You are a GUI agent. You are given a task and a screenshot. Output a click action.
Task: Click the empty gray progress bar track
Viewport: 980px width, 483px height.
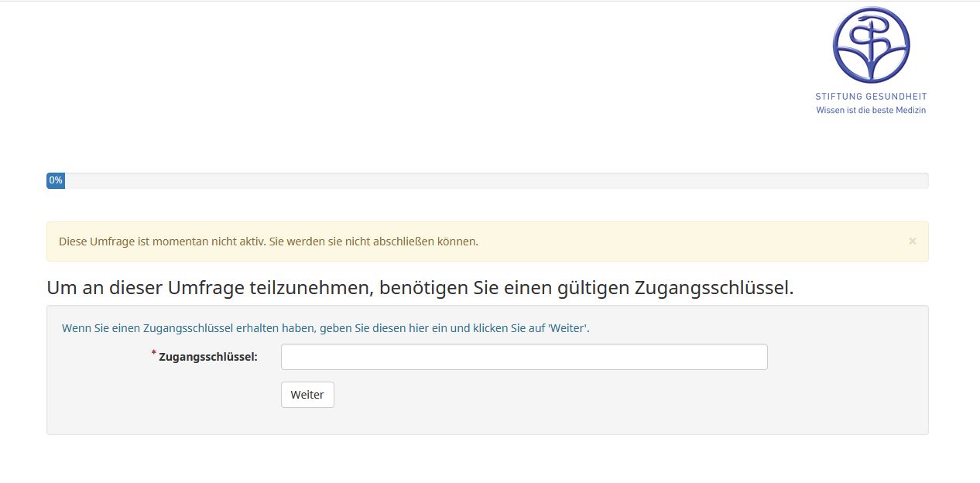pyautogui.click(x=495, y=180)
